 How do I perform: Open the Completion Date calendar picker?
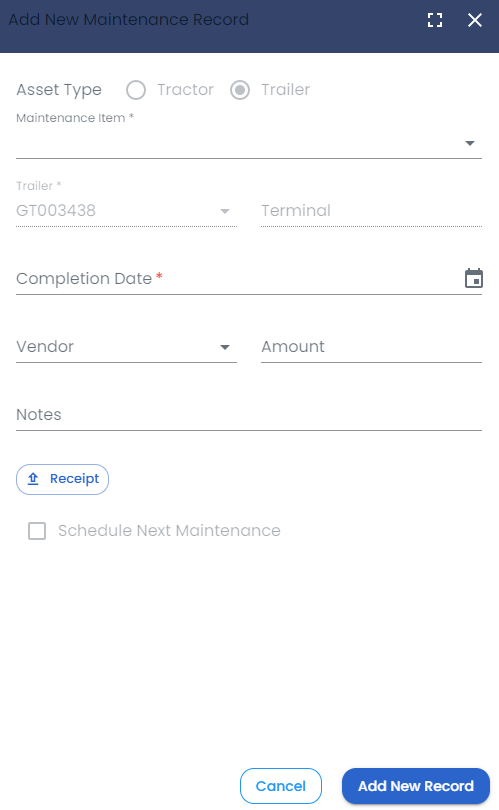point(474,278)
